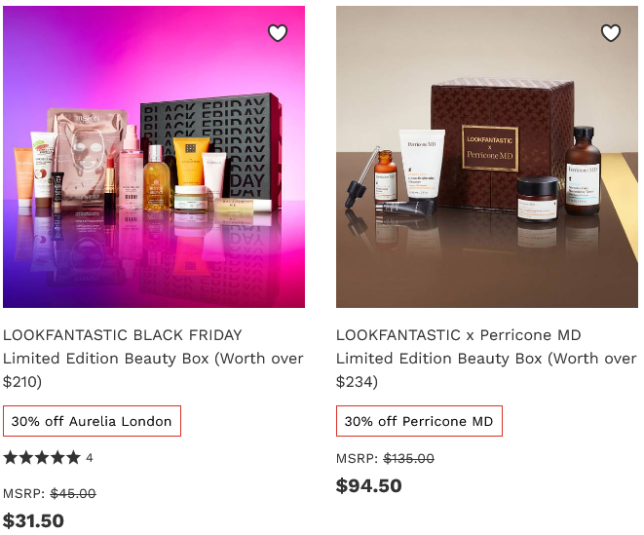View the 4 reviews count
Screen dimensions: 644x535
click(x=89, y=458)
